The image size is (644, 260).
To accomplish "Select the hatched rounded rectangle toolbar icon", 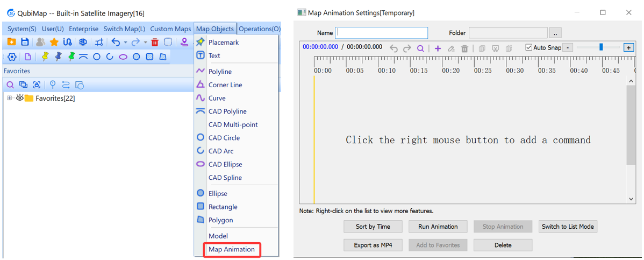I will click(150, 57).
